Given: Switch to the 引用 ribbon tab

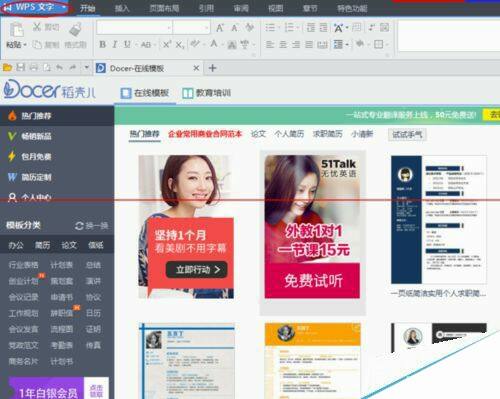Looking at the screenshot, I should (206, 8).
